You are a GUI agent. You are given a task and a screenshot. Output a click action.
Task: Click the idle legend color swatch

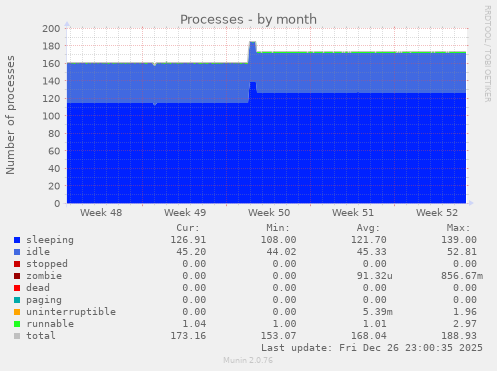coord(17,252)
